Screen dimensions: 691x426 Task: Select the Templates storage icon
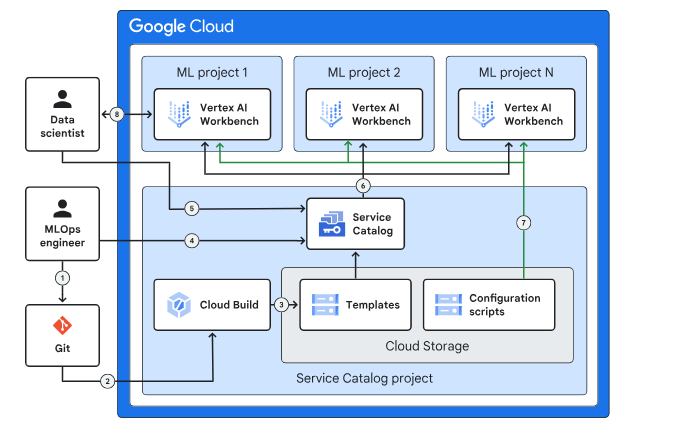coord(327,304)
